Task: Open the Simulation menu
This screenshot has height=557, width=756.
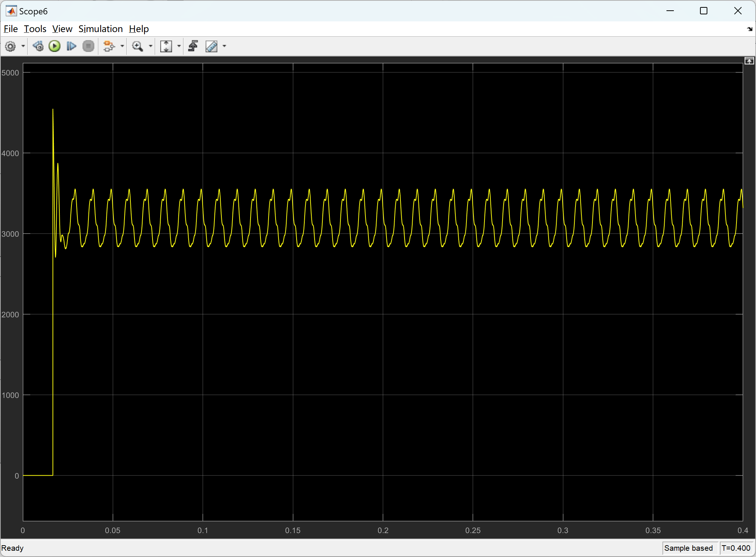Action: click(x=100, y=29)
